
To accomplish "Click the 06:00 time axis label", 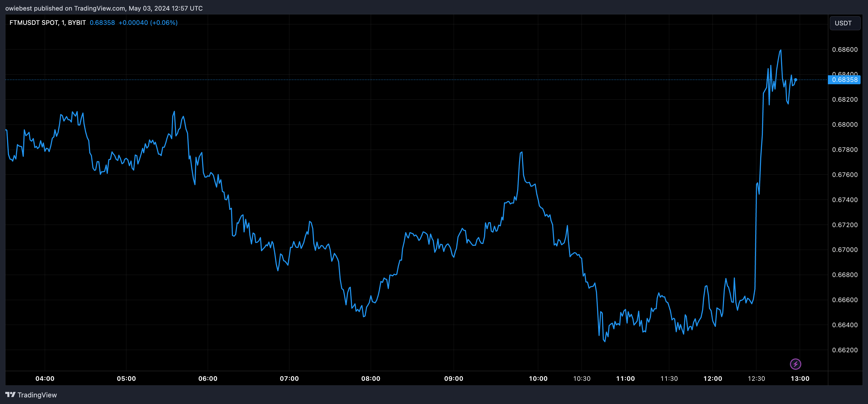I will pyautogui.click(x=208, y=378).
